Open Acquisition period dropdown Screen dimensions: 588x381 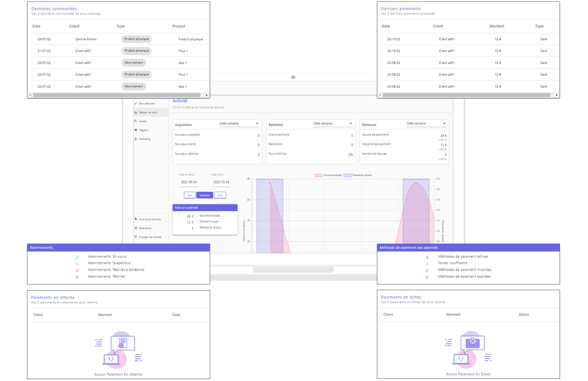(239, 124)
